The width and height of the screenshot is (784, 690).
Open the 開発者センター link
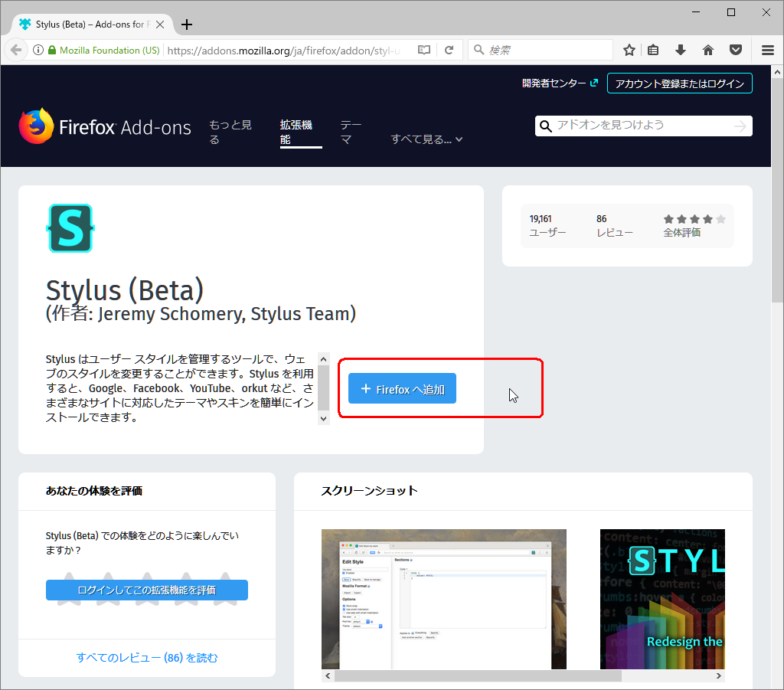560,83
